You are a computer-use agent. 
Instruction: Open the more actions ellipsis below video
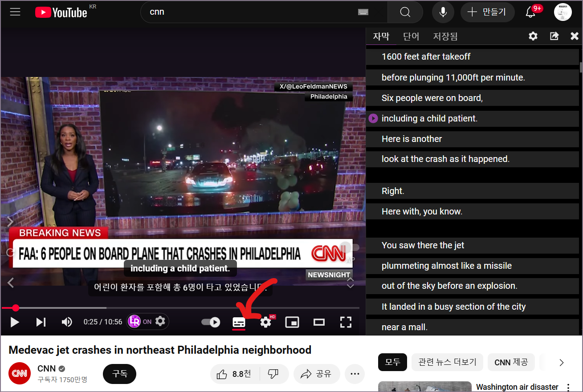[355, 374]
